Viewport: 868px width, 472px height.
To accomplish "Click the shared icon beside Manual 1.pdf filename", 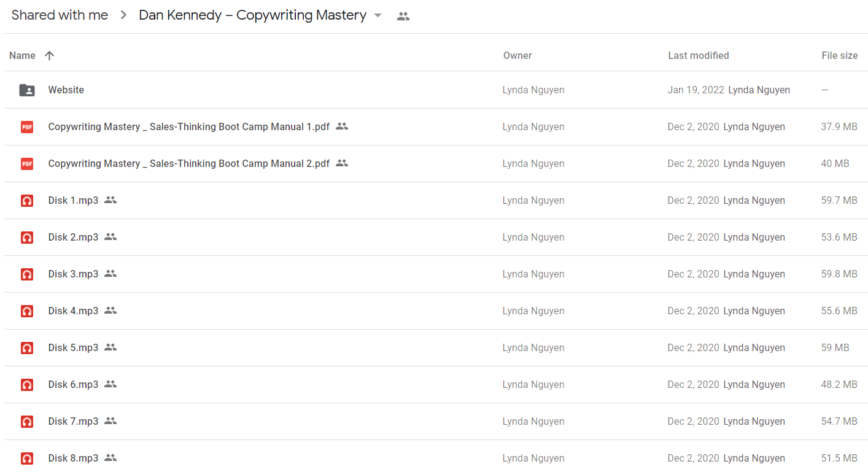I will [x=342, y=126].
